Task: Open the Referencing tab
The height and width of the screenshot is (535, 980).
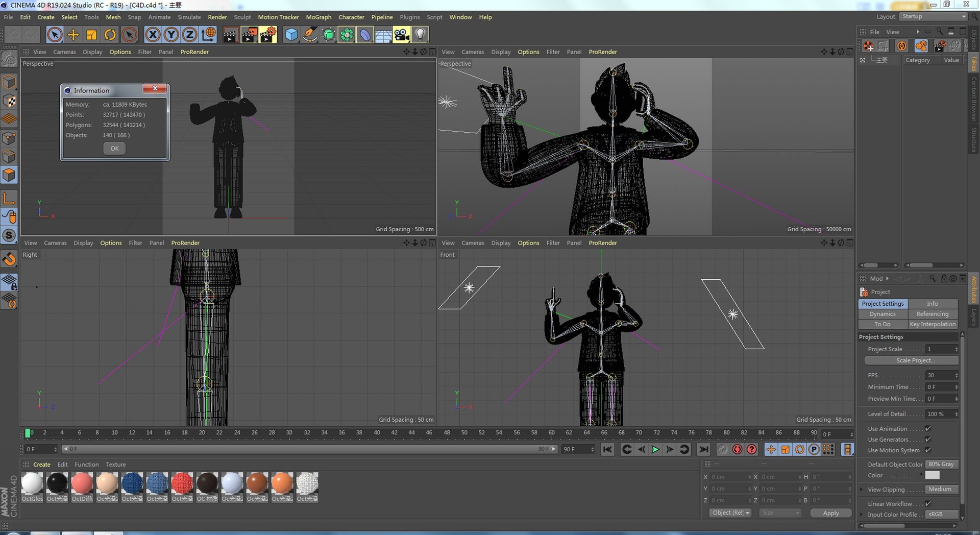Action: [933, 314]
